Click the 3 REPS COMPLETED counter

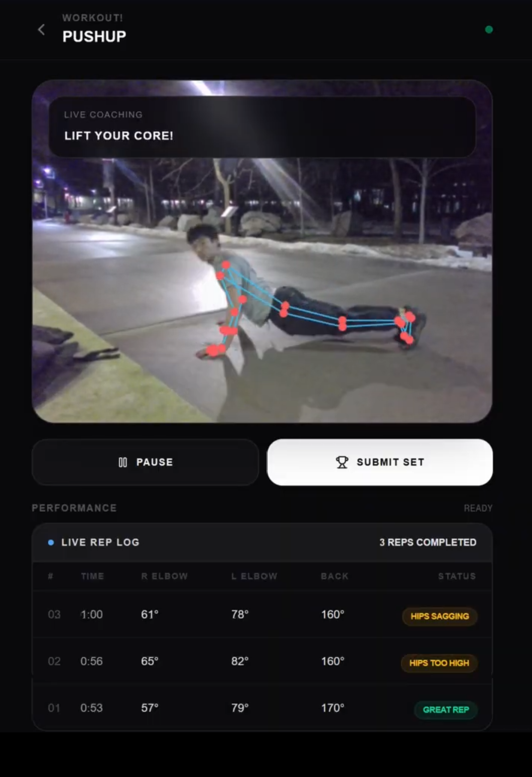click(428, 543)
